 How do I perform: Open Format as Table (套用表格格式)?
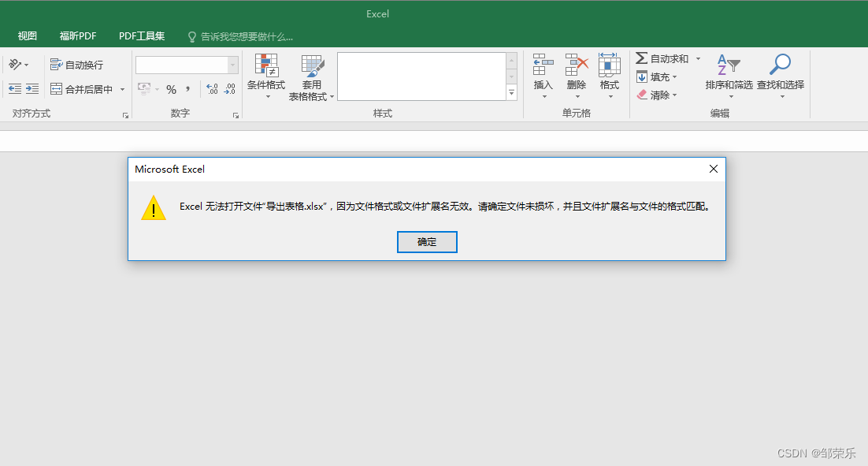tap(311, 77)
